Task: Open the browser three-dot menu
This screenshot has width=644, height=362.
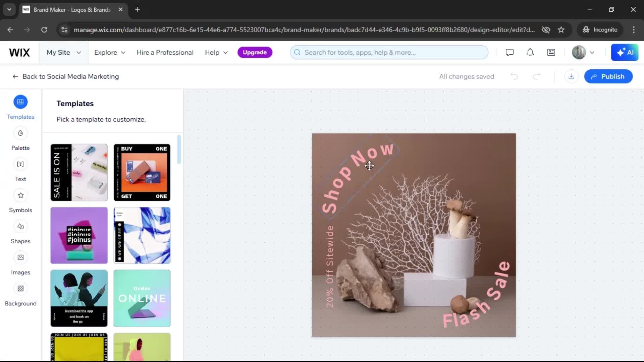Action: (x=634, y=29)
